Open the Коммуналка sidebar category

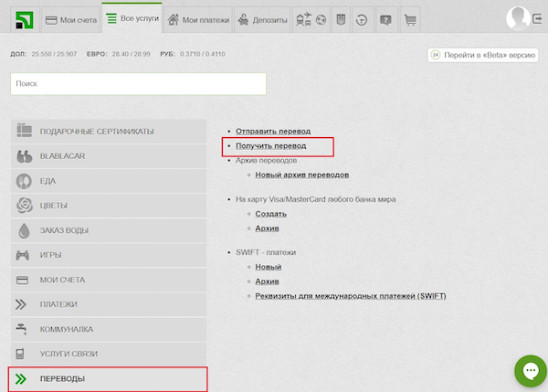(108, 329)
